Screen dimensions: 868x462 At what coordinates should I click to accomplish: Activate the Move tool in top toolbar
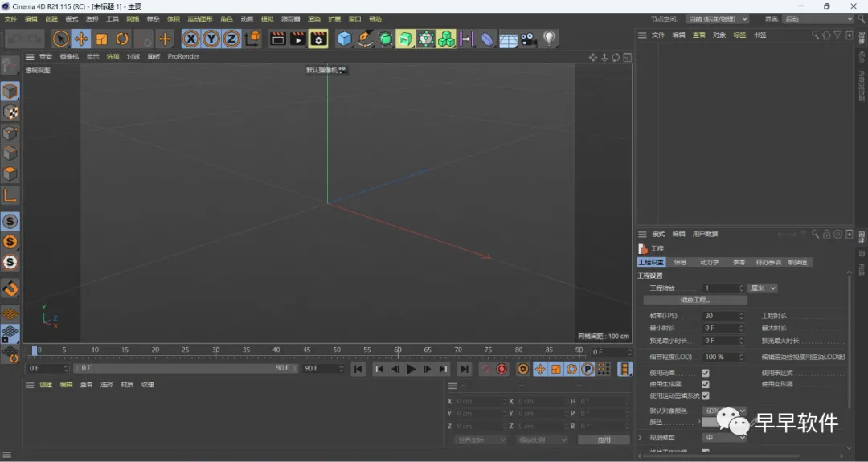pos(81,39)
